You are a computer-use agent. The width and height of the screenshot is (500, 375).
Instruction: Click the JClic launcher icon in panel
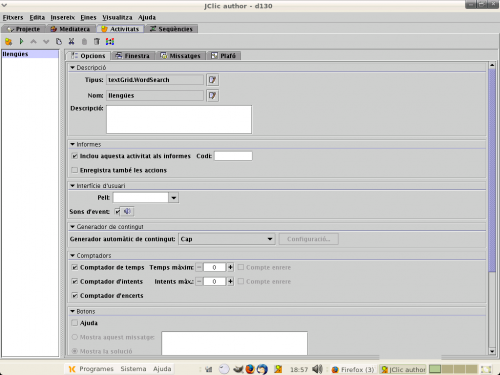pos(278,369)
